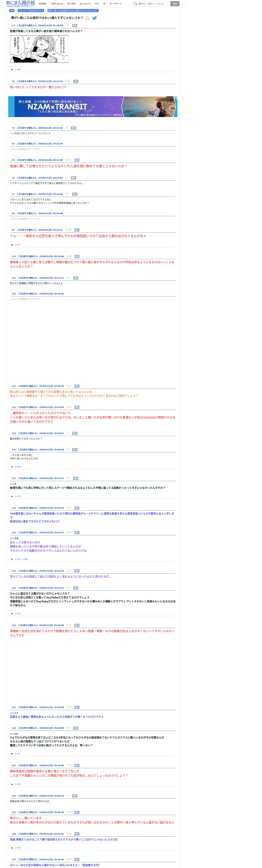
Task: Report post 11 with its 報告 button
Action: 76,278
